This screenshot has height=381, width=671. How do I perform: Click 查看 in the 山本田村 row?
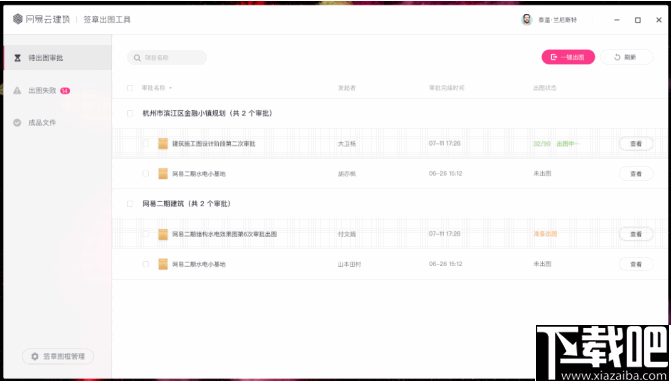coord(636,264)
